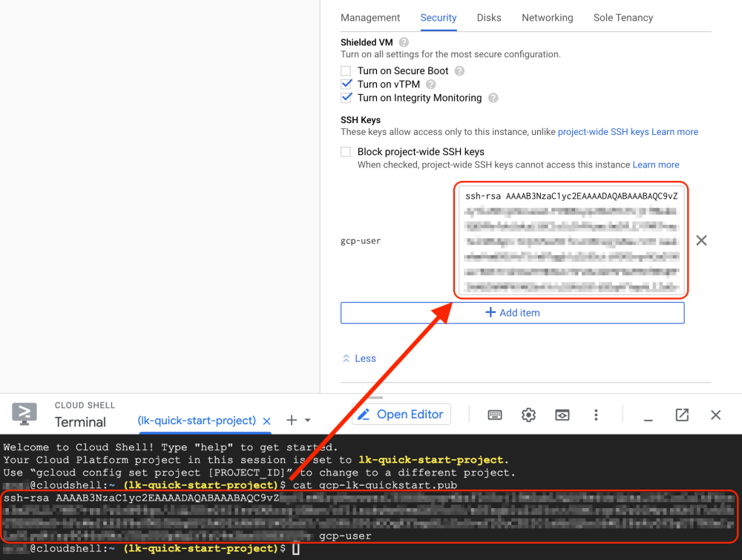Click the Open Editor button
This screenshot has height=560, width=742.
(x=401, y=415)
